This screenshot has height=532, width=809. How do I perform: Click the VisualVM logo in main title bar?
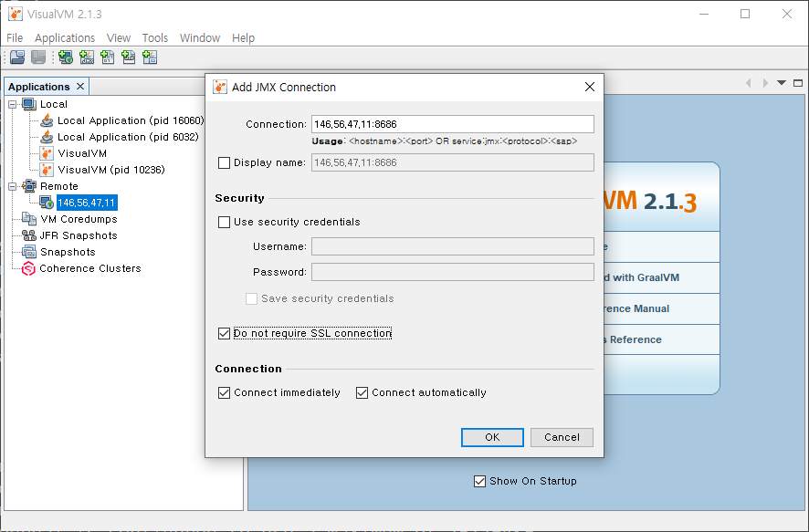click(x=16, y=14)
